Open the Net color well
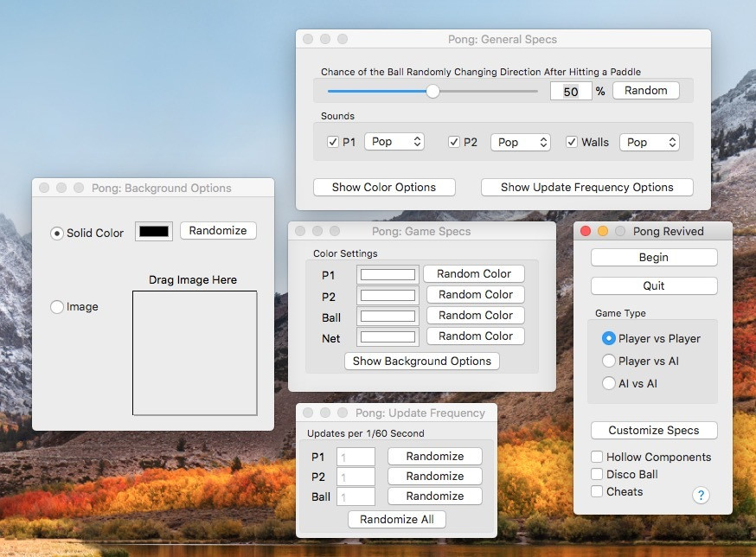This screenshot has height=557, width=756. (388, 337)
